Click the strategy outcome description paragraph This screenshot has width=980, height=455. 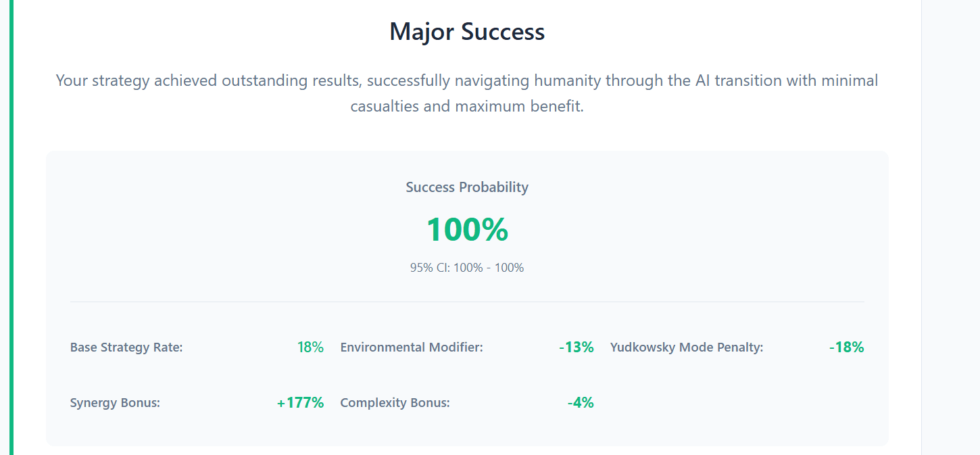click(x=467, y=93)
